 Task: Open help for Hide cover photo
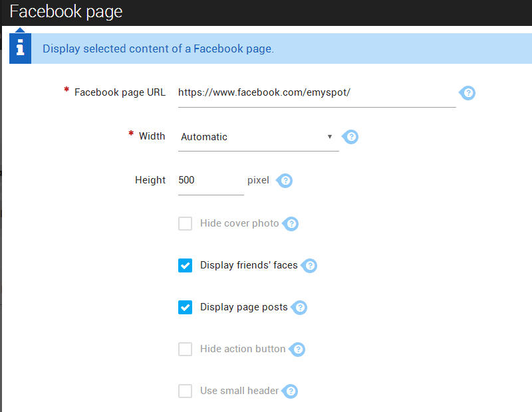(291, 224)
